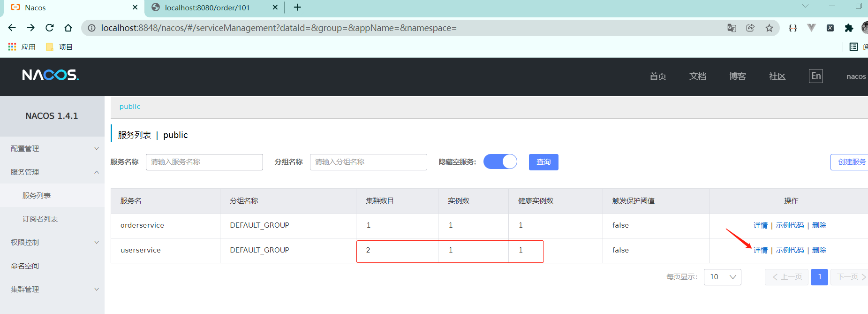The image size is (868, 314).
Task: Open the browser home page icon
Action: (68, 28)
